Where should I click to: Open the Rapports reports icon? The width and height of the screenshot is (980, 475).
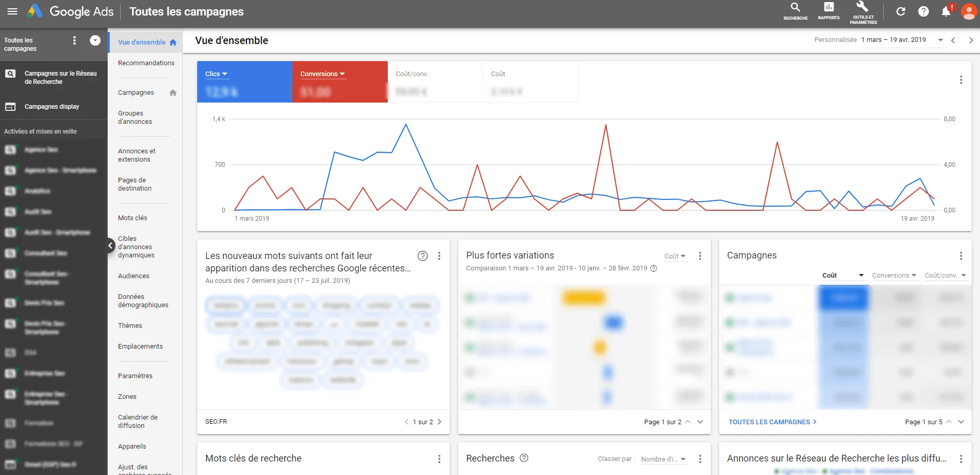coord(828,9)
